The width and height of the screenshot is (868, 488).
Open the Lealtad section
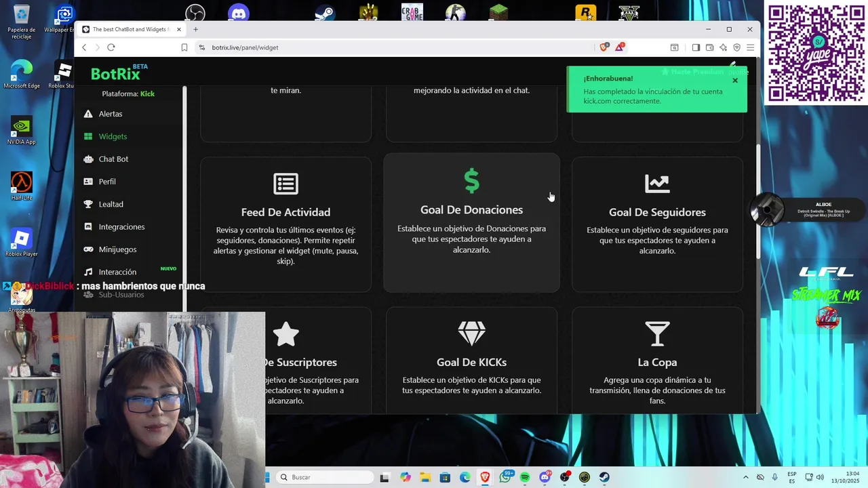coord(111,204)
